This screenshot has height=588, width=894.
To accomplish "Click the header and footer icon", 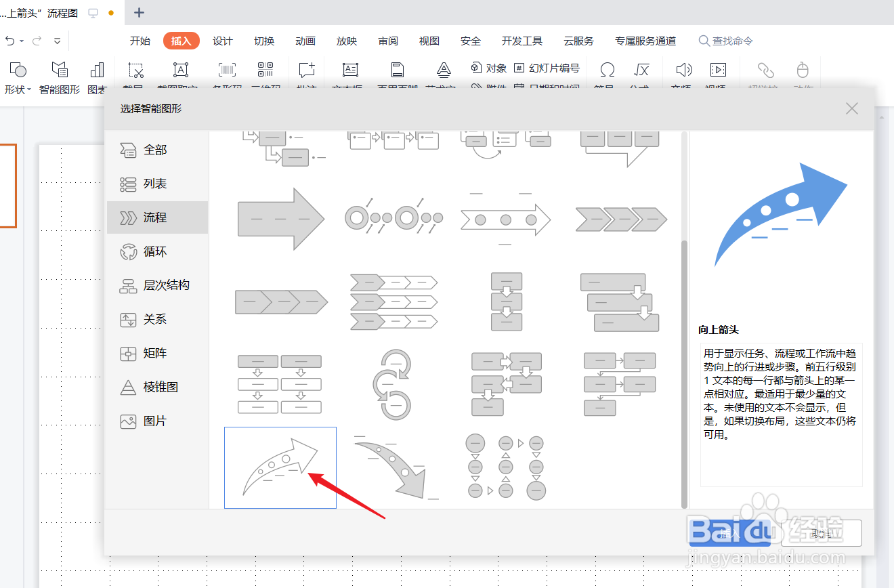I will [x=398, y=69].
